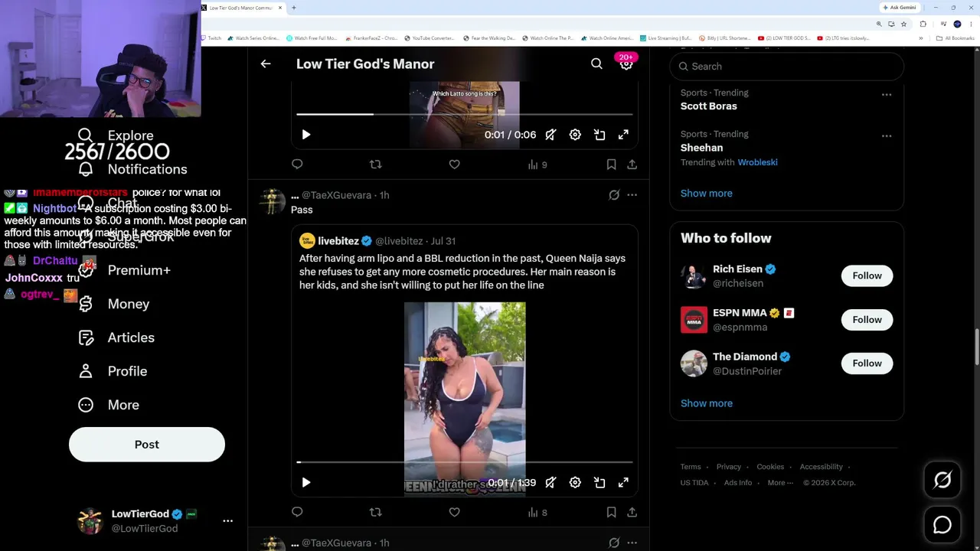
Task: Seek the 0:06 video progress bar
Action: pos(465,114)
